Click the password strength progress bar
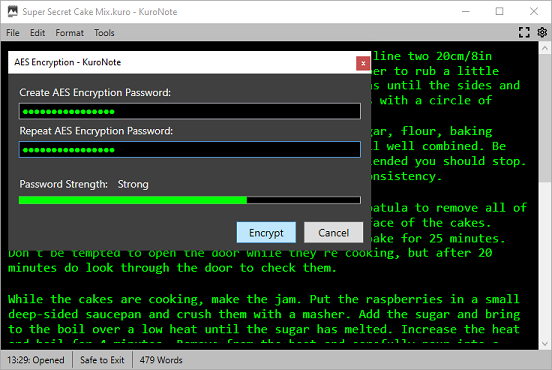552x370 pixels. click(190, 200)
